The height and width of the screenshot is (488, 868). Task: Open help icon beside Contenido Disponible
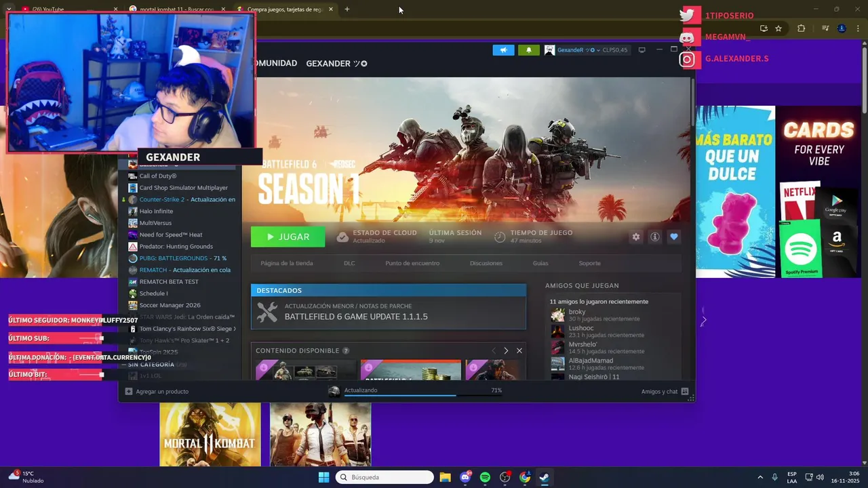coord(346,351)
